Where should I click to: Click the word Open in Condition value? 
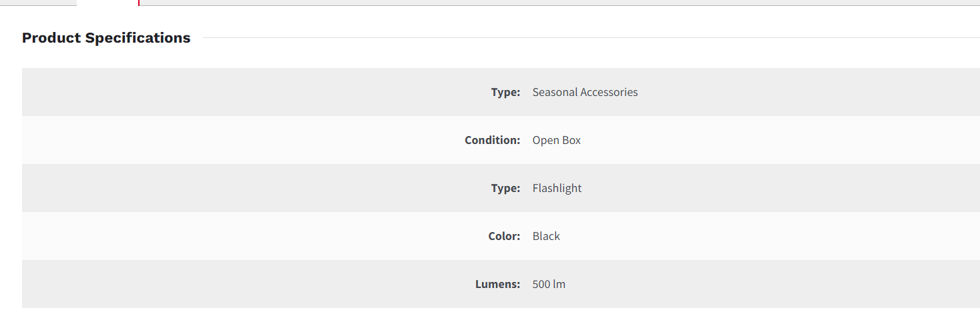[545, 140]
